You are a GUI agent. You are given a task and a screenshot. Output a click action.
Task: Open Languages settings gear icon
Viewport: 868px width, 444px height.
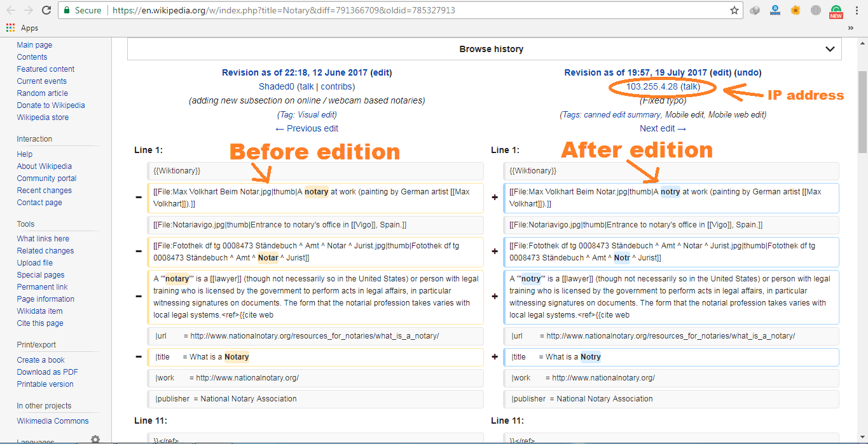point(95,439)
